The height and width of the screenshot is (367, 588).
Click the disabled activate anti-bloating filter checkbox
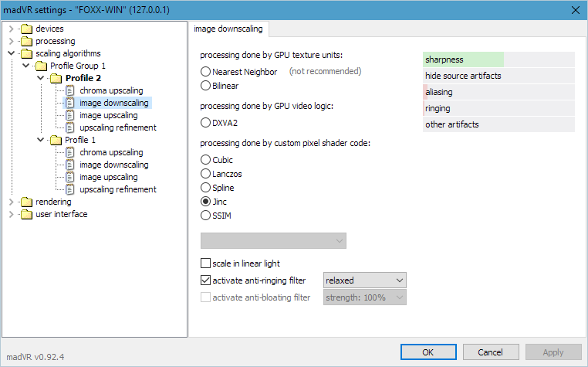[205, 297]
